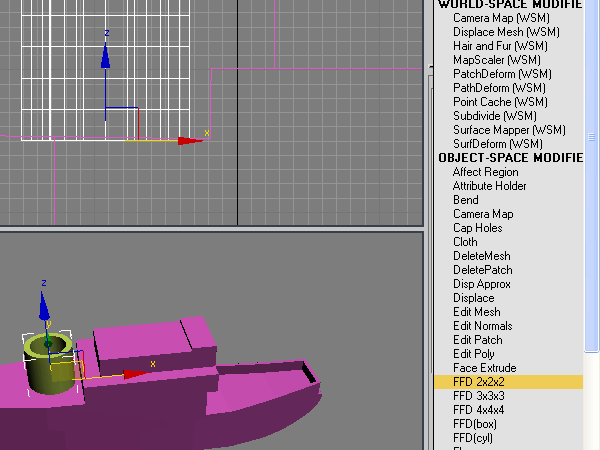
Task: Choose FFD 3x3x3 modifier
Action: 479,396
